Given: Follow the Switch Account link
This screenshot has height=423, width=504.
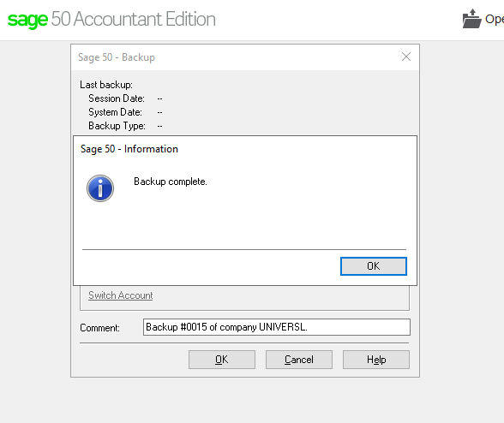Looking at the screenshot, I should 121,295.
